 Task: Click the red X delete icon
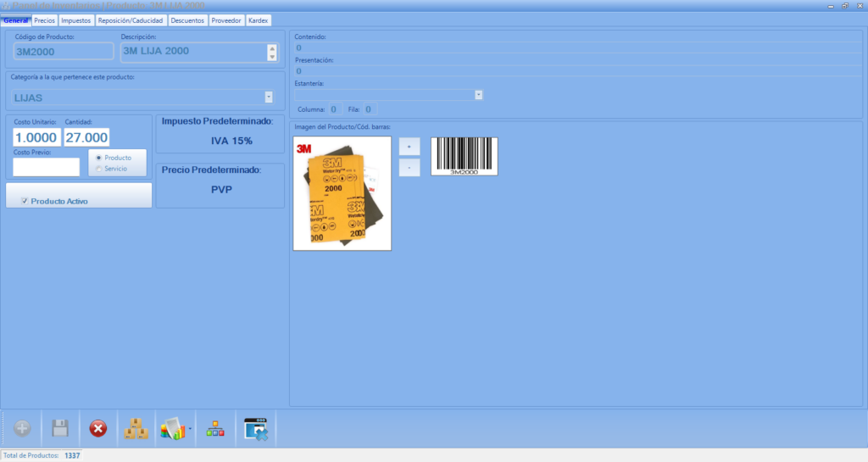click(x=98, y=428)
